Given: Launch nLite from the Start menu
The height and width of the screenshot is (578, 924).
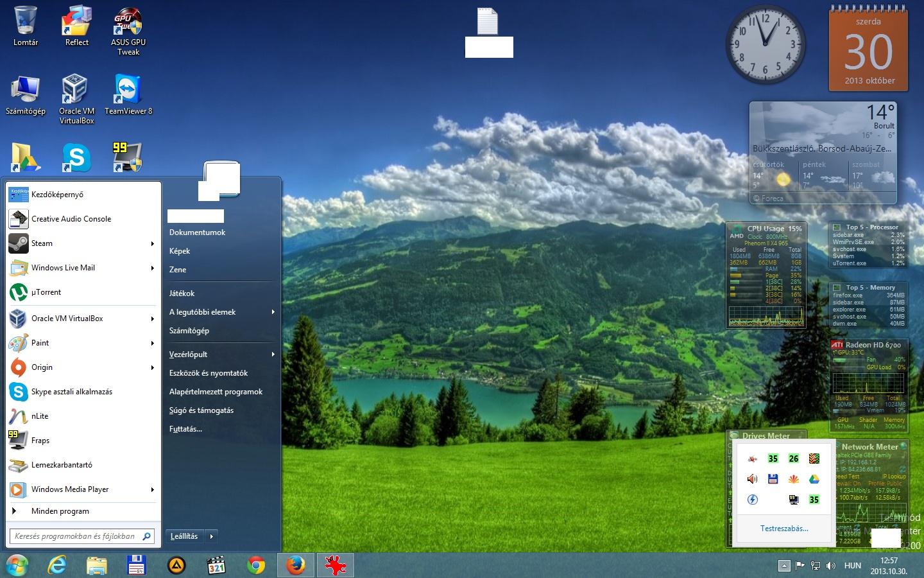Looking at the screenshot, I should pos(83,416).
